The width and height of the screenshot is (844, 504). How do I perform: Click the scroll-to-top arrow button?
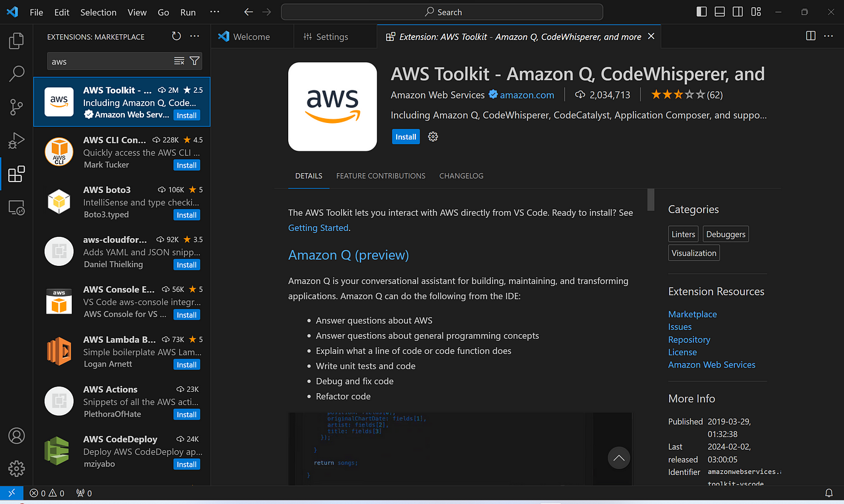pos(619,458)
